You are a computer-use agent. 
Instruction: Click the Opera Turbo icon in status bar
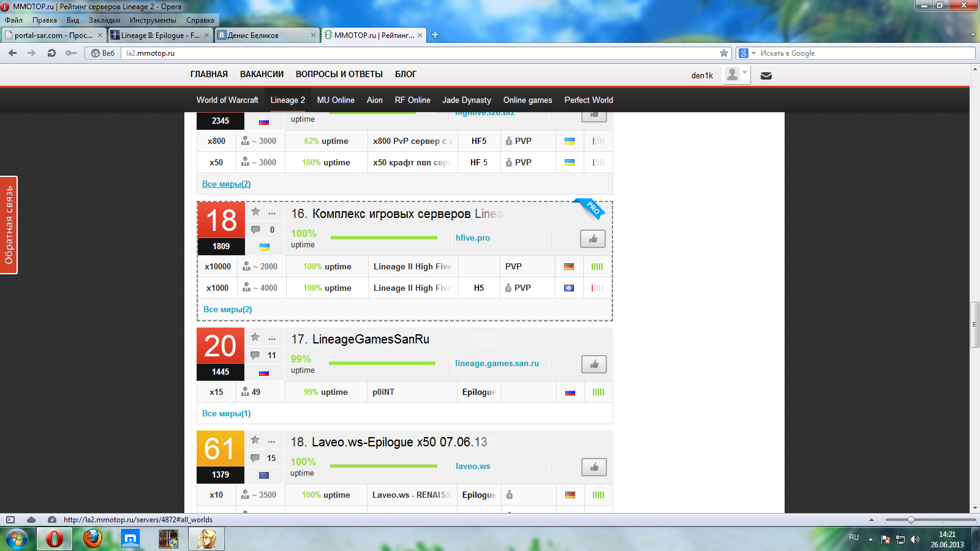[x=52, y=520]
